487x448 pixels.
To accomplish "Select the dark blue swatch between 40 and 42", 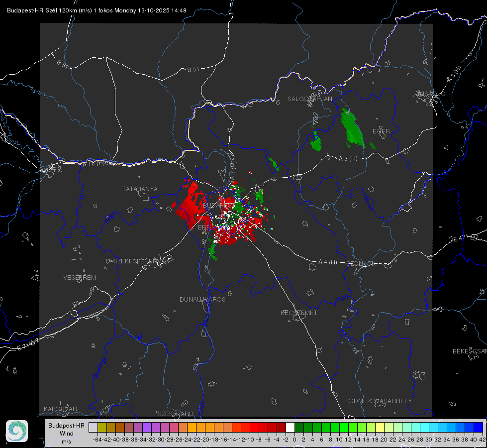I will [x=479, y=427].
